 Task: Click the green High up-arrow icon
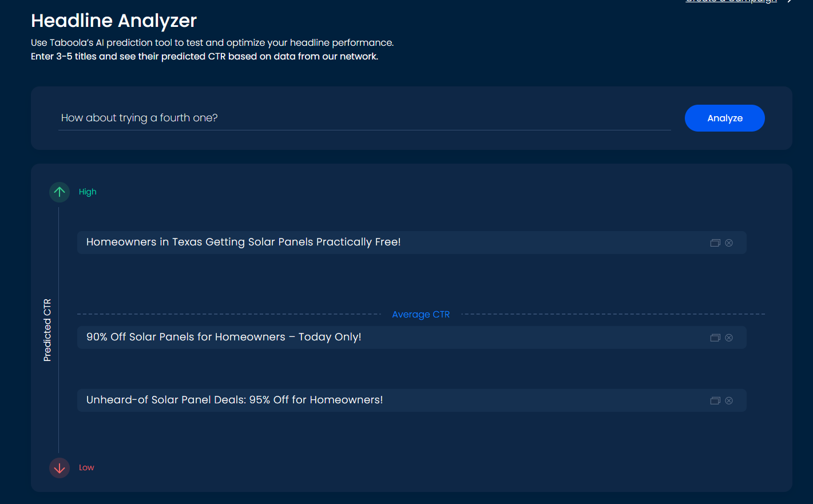(60, 192)
